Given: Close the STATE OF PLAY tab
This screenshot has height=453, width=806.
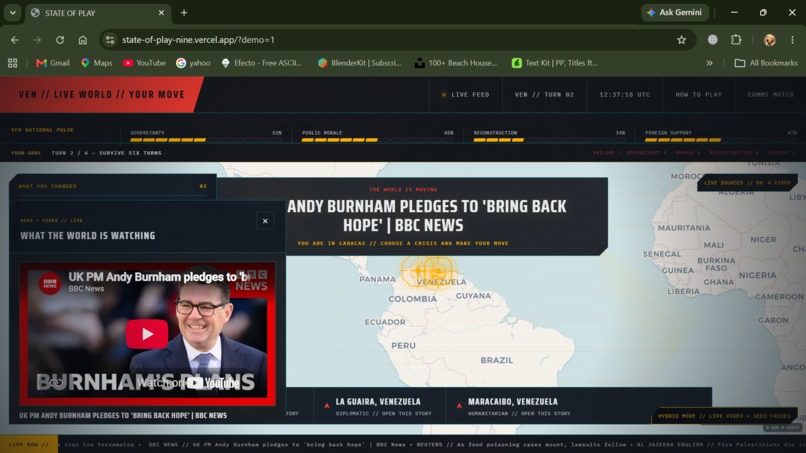Looking at the screenshot, I should pos(161,12).
